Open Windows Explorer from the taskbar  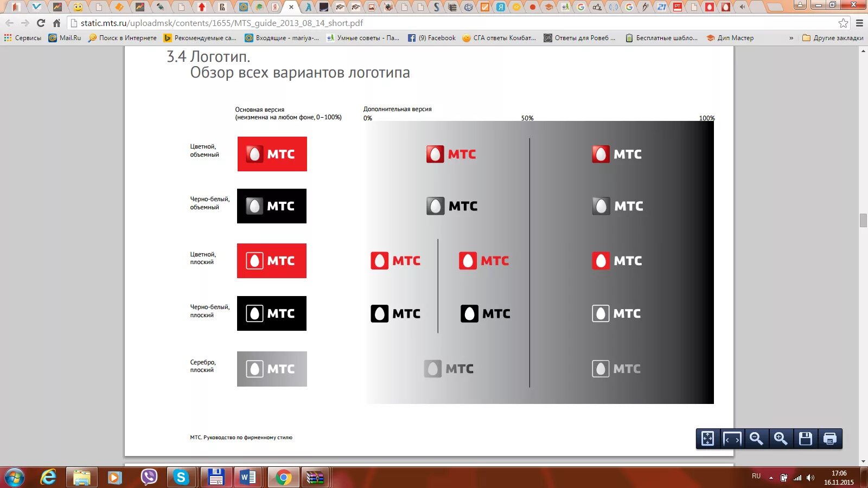click(82, 478)
